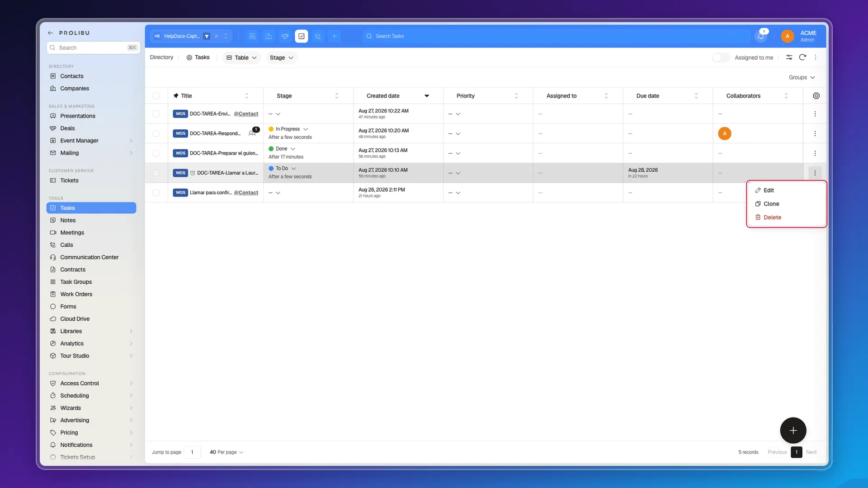This screenshot has width=868, height=488.
Task: Check the DOC-TAREA-Preparar el guion row checkbox
Action: point(156,153)
